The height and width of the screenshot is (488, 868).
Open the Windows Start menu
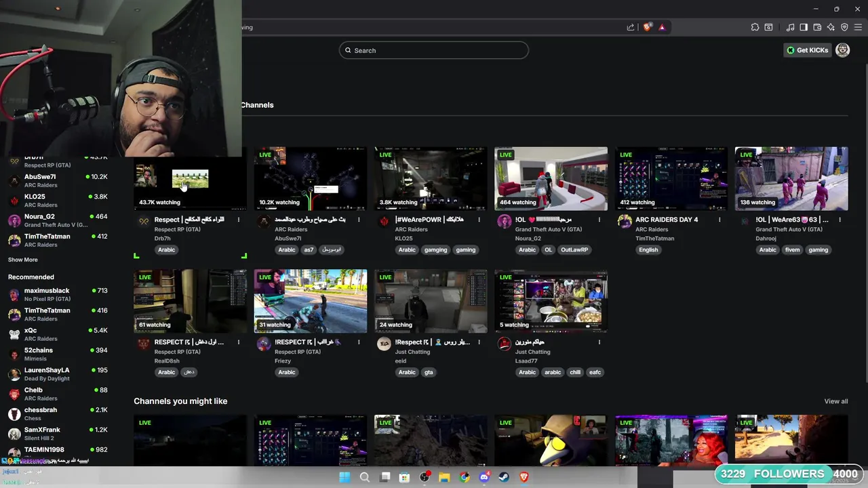point(344,477)
